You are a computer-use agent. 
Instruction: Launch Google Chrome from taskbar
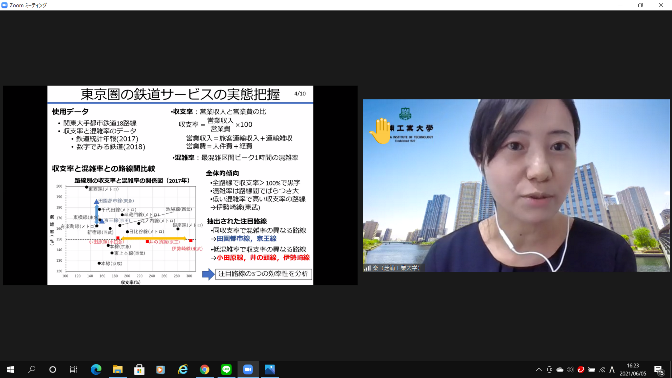point(204,369)
